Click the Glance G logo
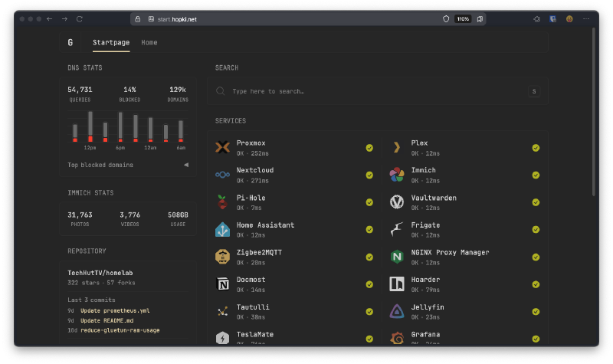This screenshot has width=613, height=364. pos(70,43)
